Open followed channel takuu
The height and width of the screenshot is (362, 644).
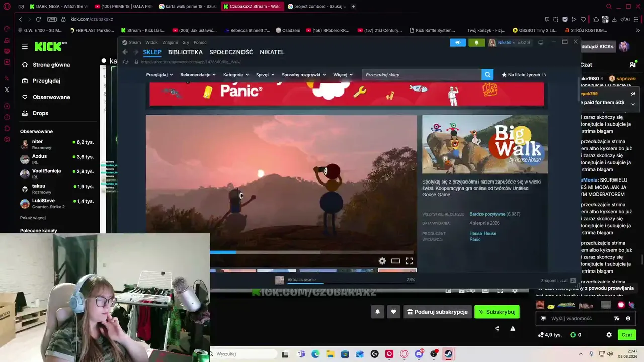coord(57,189)
